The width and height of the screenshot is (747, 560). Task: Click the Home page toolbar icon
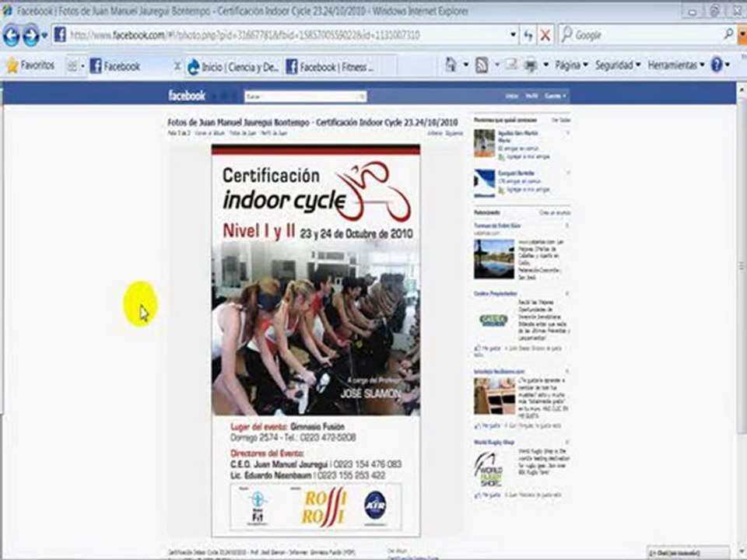451,65
